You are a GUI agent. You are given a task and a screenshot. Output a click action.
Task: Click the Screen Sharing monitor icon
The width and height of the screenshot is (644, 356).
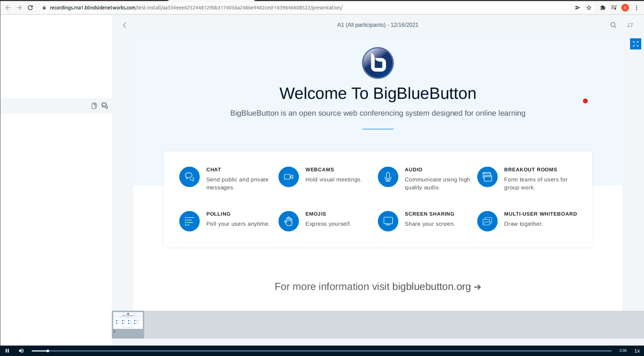pos(388,221)
